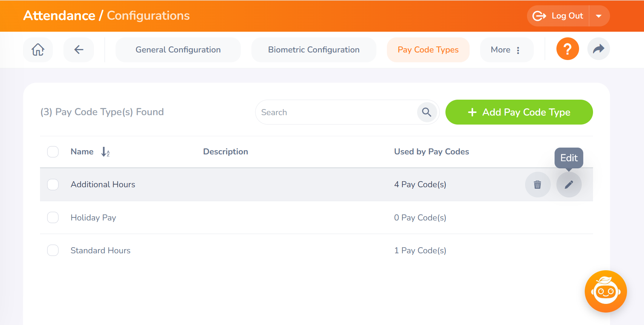This screenshot has height=325, width=644.
Task: Go to the home page icon
Action: click(38, 49)
